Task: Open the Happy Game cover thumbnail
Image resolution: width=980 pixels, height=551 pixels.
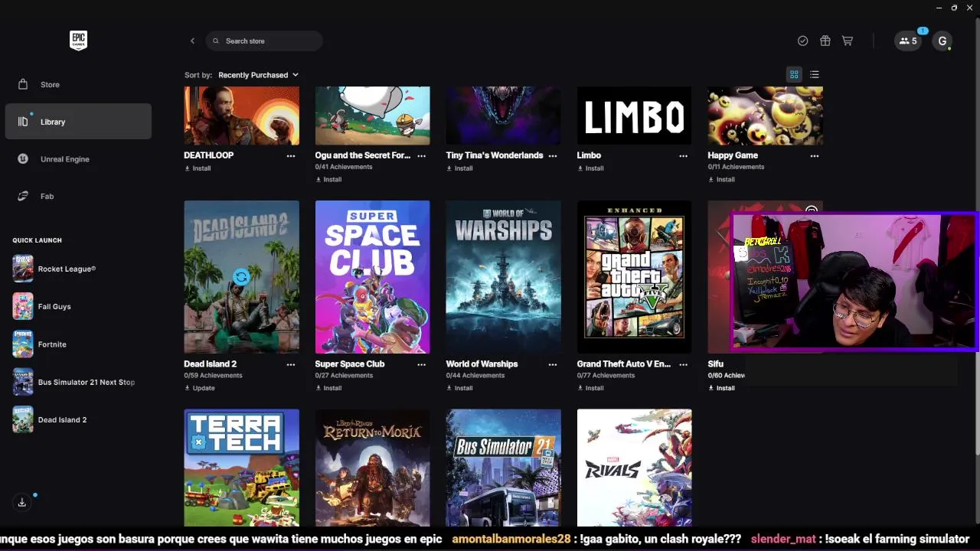Action: pyautogui.click(x=765, y=116)
